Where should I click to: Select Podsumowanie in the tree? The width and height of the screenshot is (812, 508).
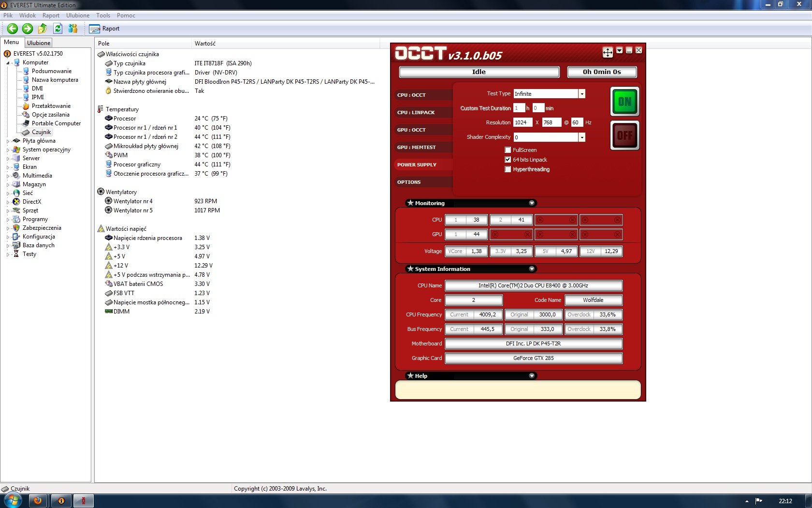coord(51,71)
